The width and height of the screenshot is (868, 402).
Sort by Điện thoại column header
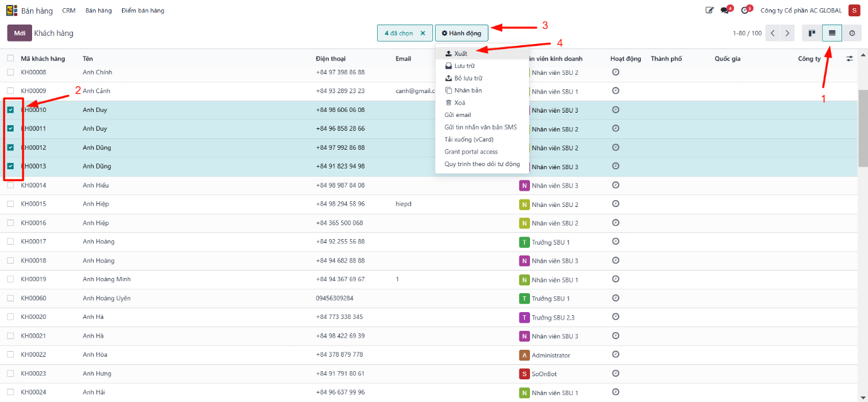point(330,59)
